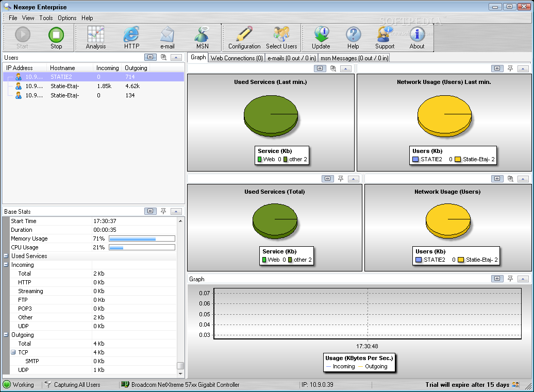Sort by the Outgoing column header
The width and height of the screenshot is (534, 392).
tap(136, 67)
